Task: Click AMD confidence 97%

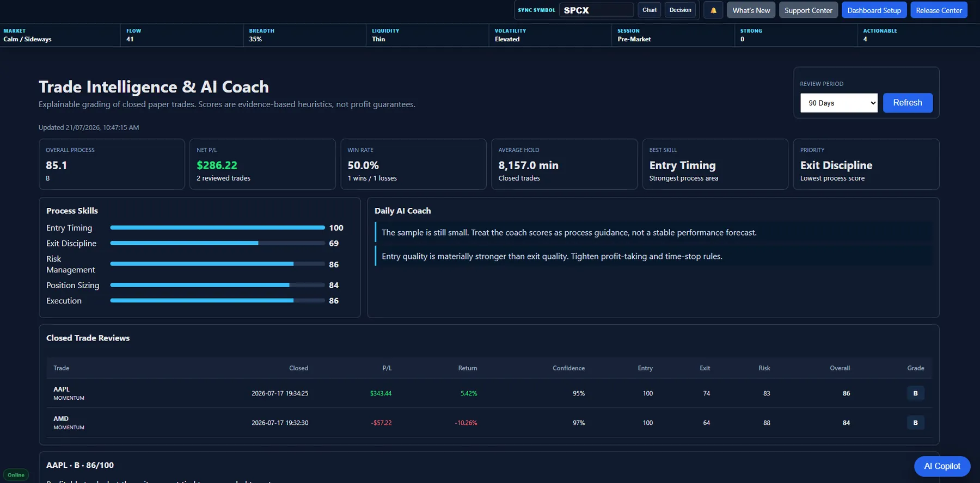Action: point(579,423)
